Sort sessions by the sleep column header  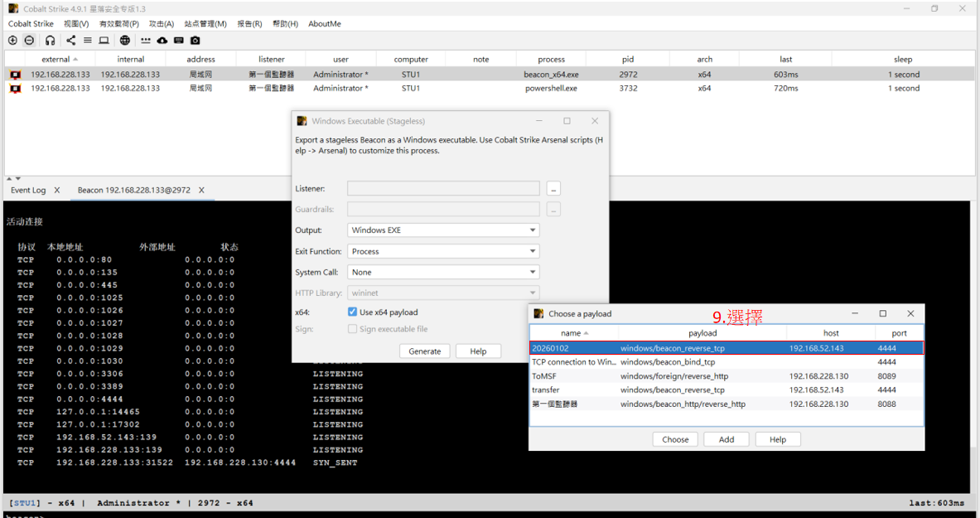tap(903, 60)
